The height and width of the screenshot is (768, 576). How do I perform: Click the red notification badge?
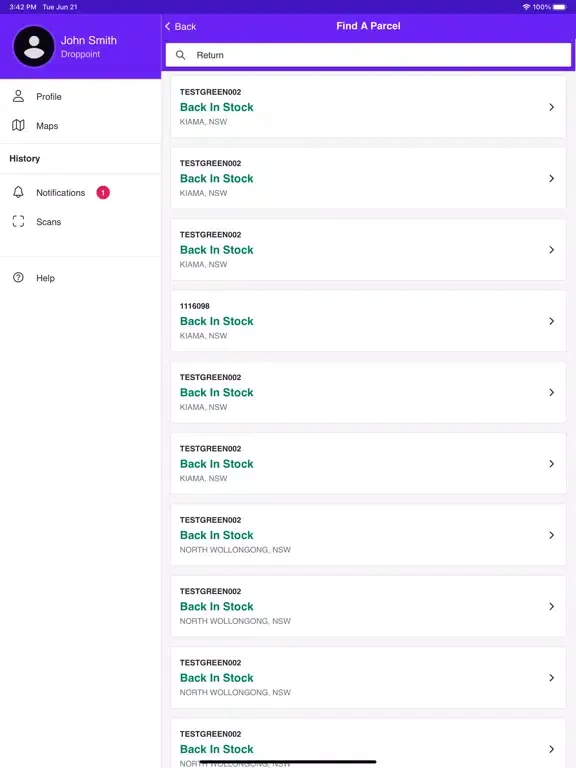click(103, 192)
